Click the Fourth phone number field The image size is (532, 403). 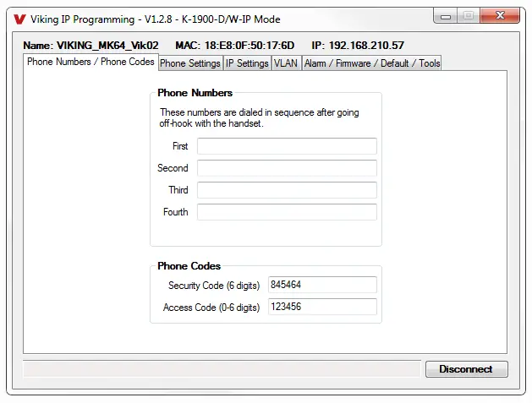pos(287,212)
